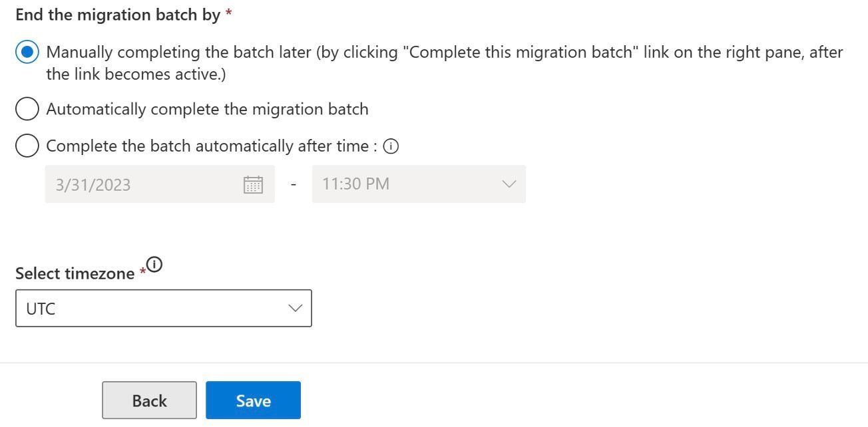The height and width of the screenshot is (427, 868).
Task: Click the "Select timezone" field label
Action: [x=75, y=273]
